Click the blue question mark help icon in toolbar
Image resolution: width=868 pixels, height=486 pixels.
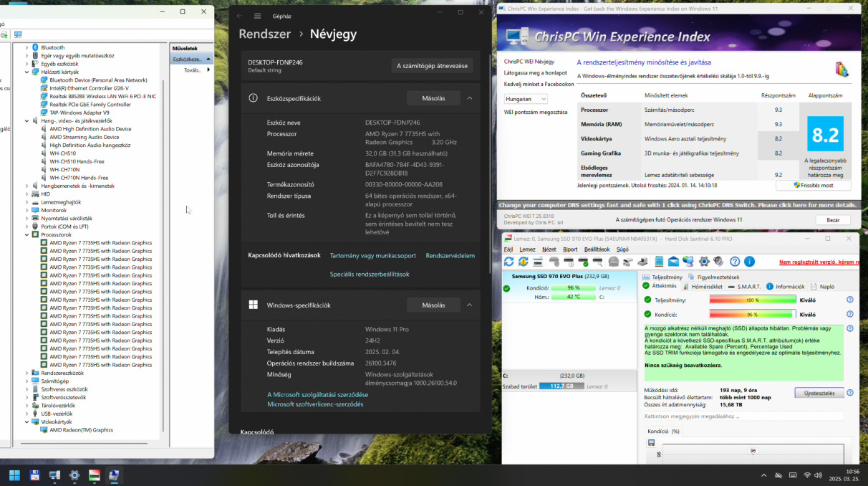[735, 262]
